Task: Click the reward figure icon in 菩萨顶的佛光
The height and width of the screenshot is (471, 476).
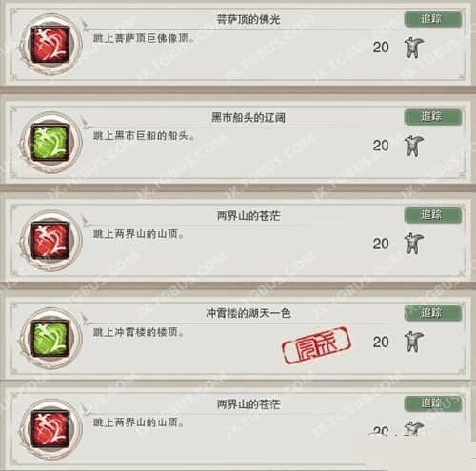Action: 414,48
